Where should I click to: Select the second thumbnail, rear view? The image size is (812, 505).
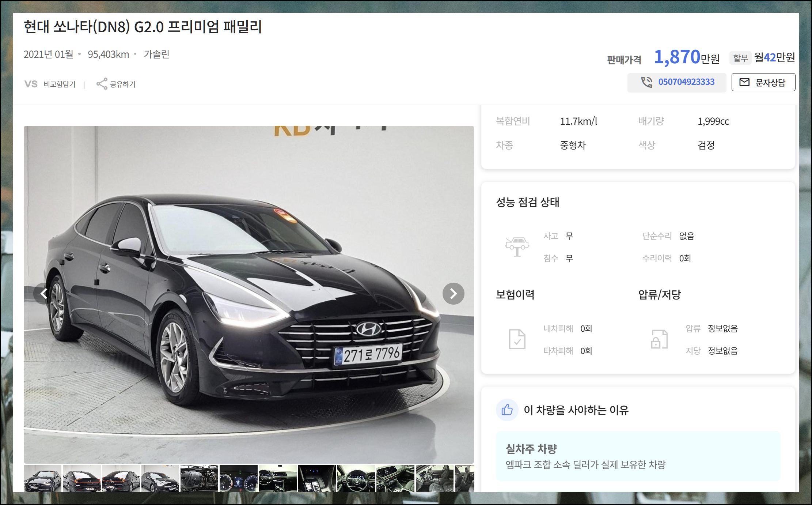point(82,479)
